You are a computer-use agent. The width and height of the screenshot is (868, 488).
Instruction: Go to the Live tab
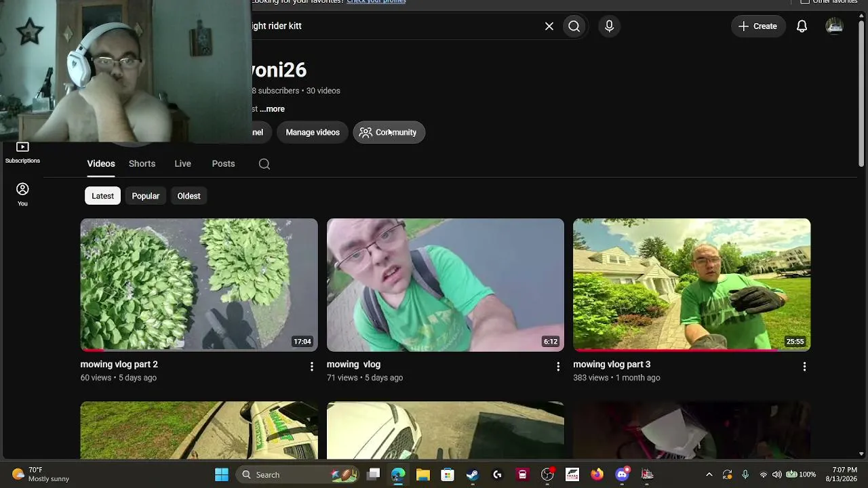pos(182,164)
